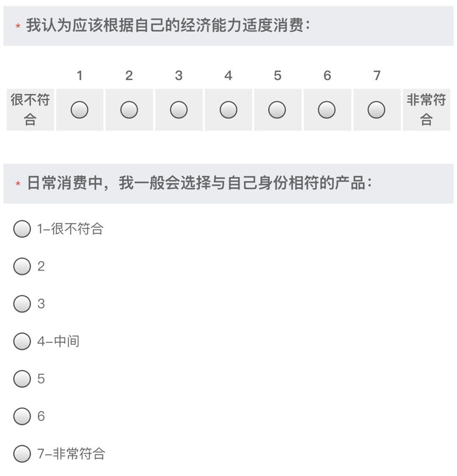Choose rating 3 in the 经济能力 scale row
Image resolution: width=457 pixels, height=476 pixels.
(179, 110)
